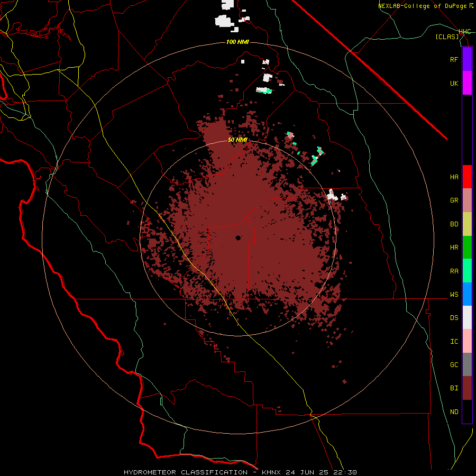This screenshot has height=476, width=476.
Task: Click the 'HYDROMETEOR CLASSIFICATION' title text
Action: tap(186, 472)
